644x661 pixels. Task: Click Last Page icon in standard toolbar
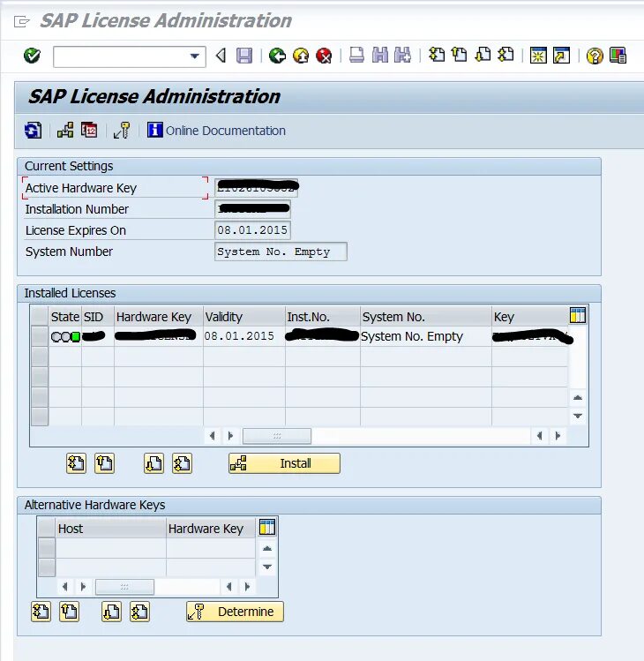pyautogui.click(x=505, y=56)
